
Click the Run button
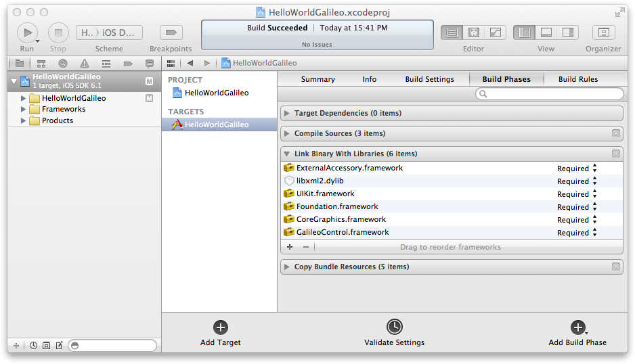pos(28,32)
